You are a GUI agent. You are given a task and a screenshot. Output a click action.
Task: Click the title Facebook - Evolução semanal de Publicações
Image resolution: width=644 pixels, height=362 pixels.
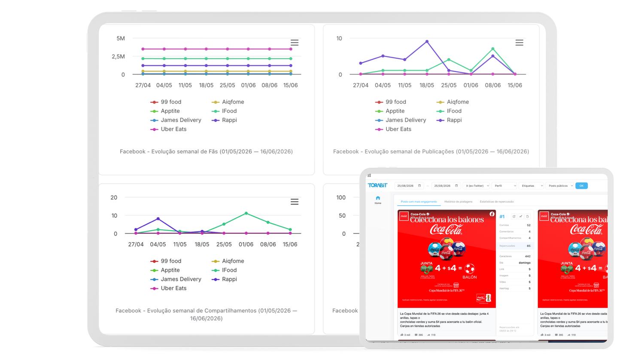click(431, 152)
